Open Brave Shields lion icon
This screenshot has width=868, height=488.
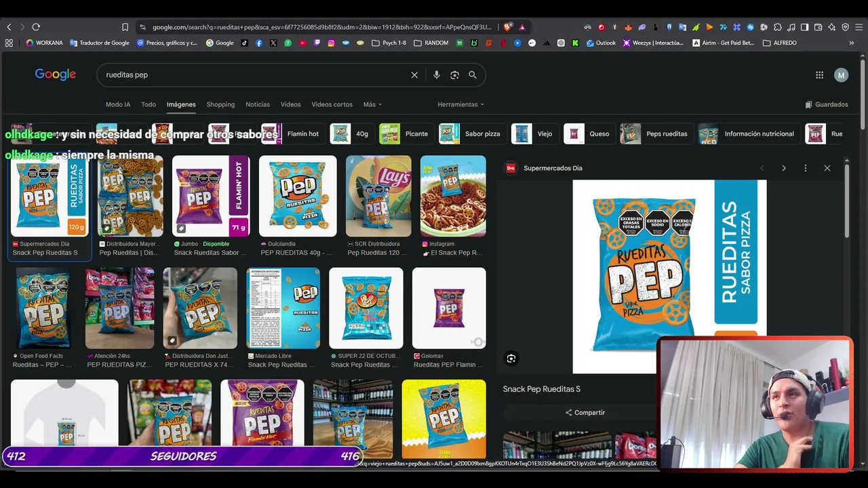coord(507,27)
